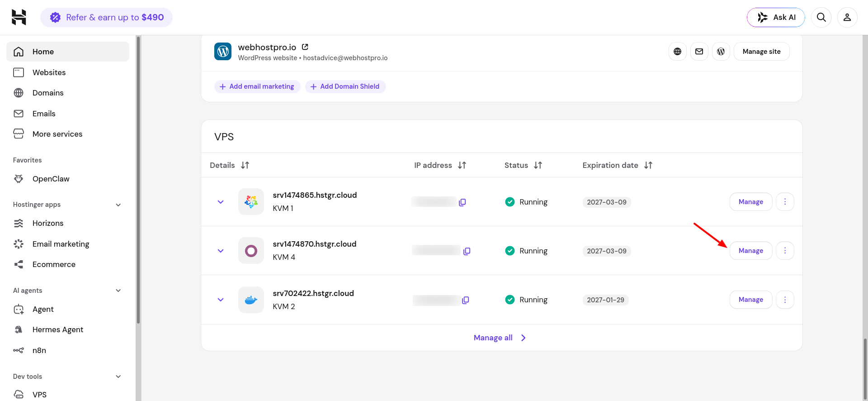Screen dimensions: 868x401
Task: Open more options for srv1474870.hstgr.cloud
Action: pyautogui.click(x=785, y=251)
